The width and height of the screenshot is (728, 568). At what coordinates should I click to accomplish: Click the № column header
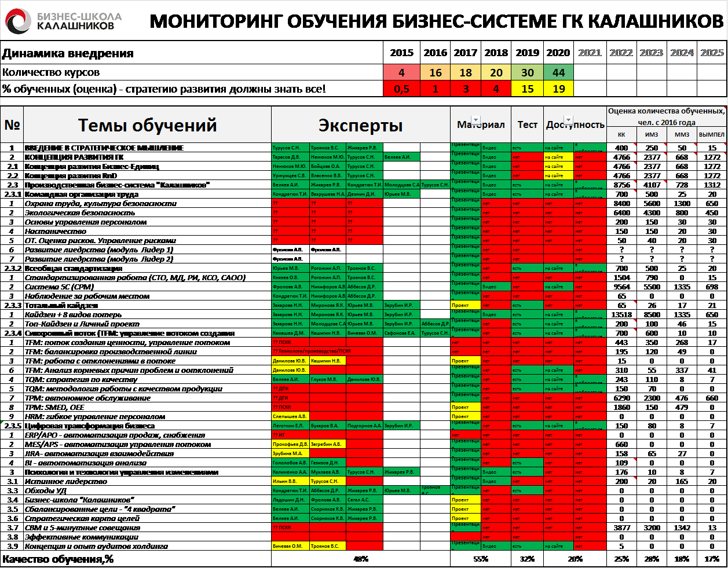(12, 124)
